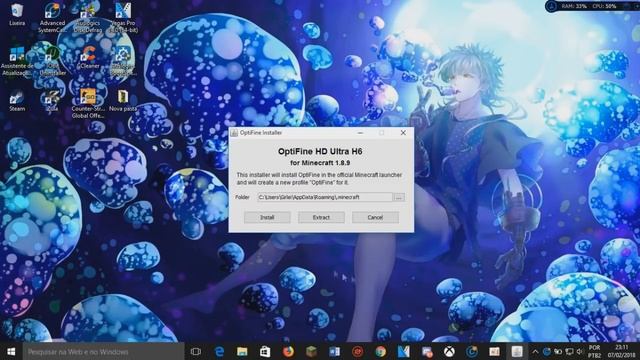This screenshot has width=640, height=360.
Task: Launch Microsoft Edge from the taskbar
Action: [x=219, y=351]
